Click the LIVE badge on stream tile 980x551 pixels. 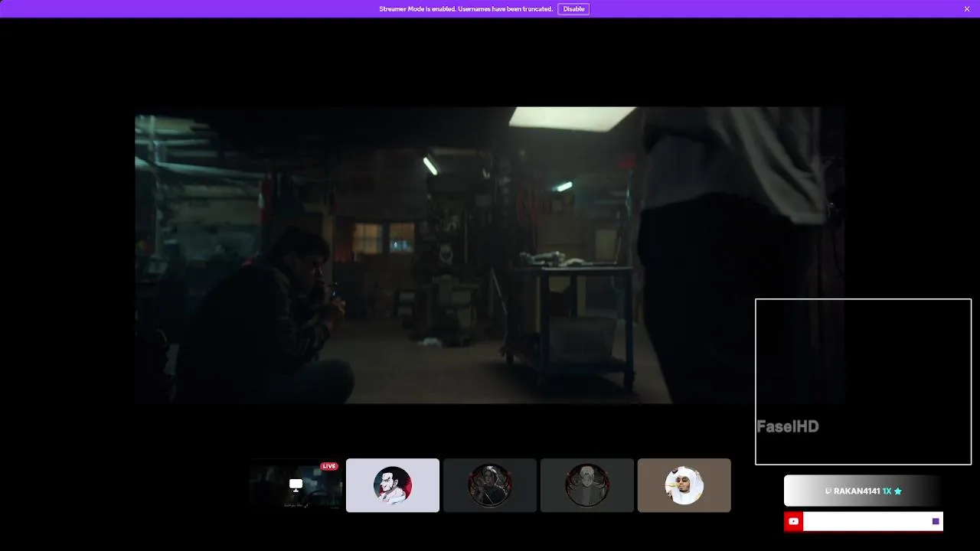point(329,466)
